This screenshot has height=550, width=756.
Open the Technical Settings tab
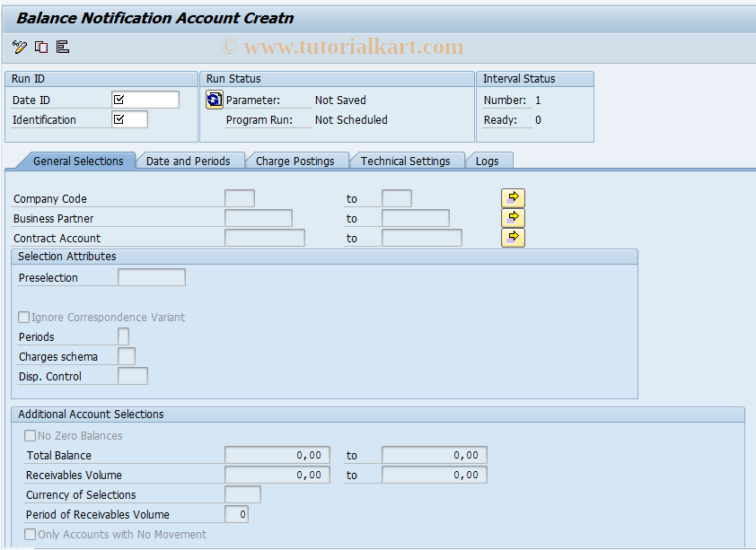[407, 162]
